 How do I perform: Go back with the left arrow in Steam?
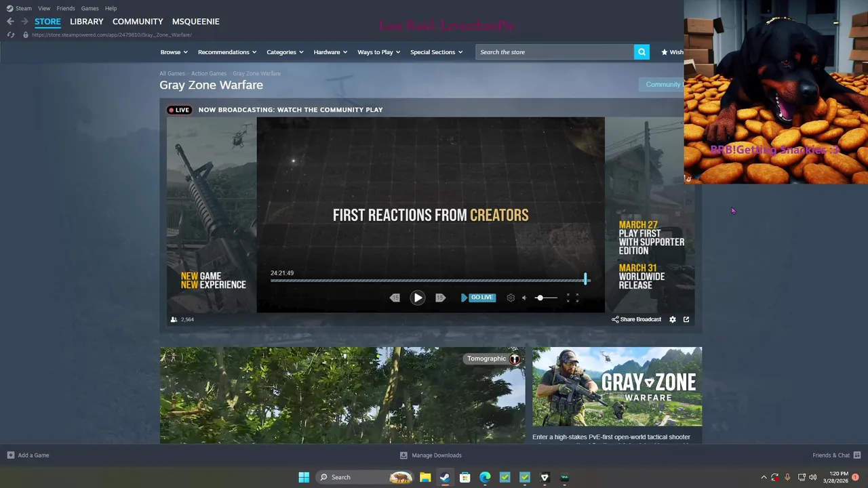pyautogui.click(x=10, y=22)
